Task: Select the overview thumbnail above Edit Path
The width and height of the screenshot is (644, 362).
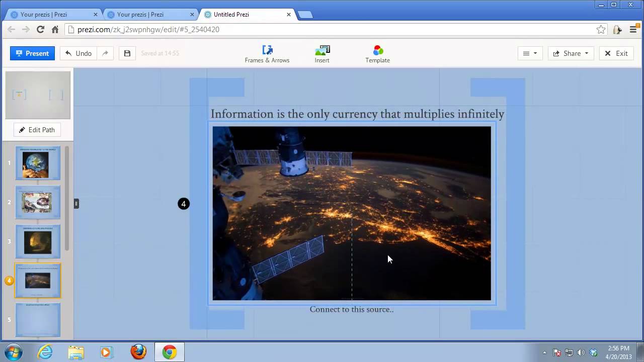Action: [x=38, y=95]
